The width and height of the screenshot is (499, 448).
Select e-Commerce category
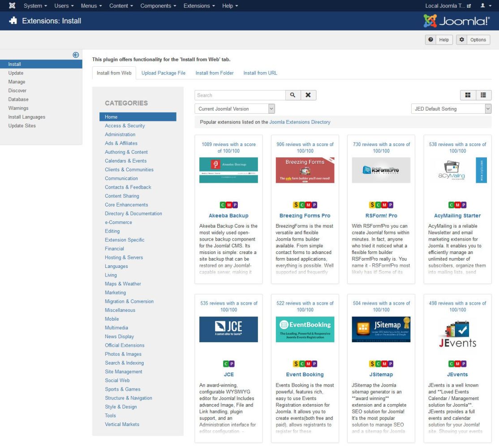coord(118,222)
